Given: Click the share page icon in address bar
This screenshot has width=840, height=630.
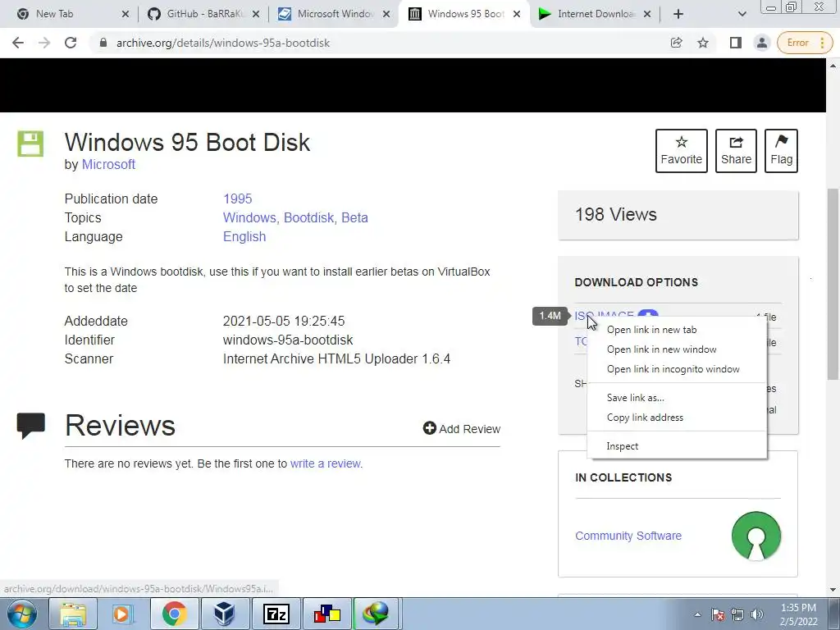Looking at the screenshot, I should coord(676,43).
